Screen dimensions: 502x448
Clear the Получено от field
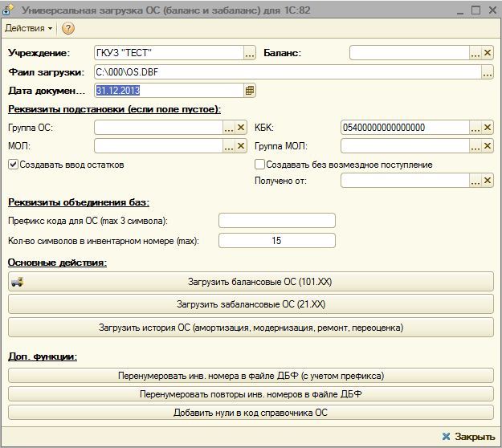[x=488, y=181]
